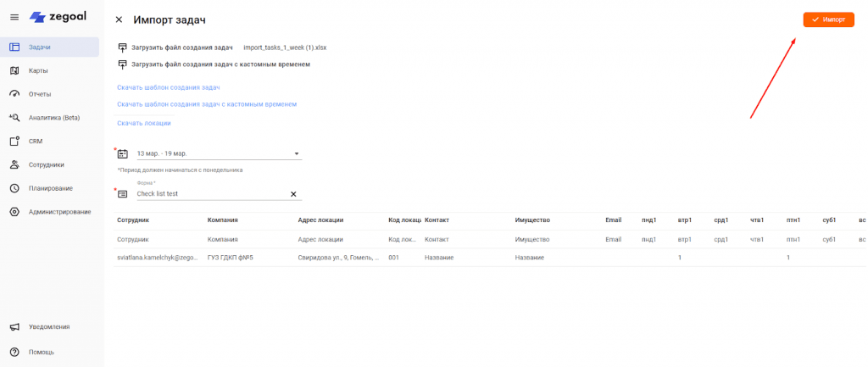
Task: Click the calendar icon beside date range
Action: click(x=123, y=153)
